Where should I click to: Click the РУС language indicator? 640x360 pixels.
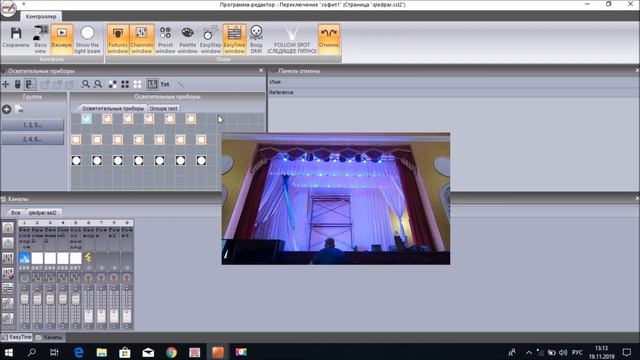point(577,352)
